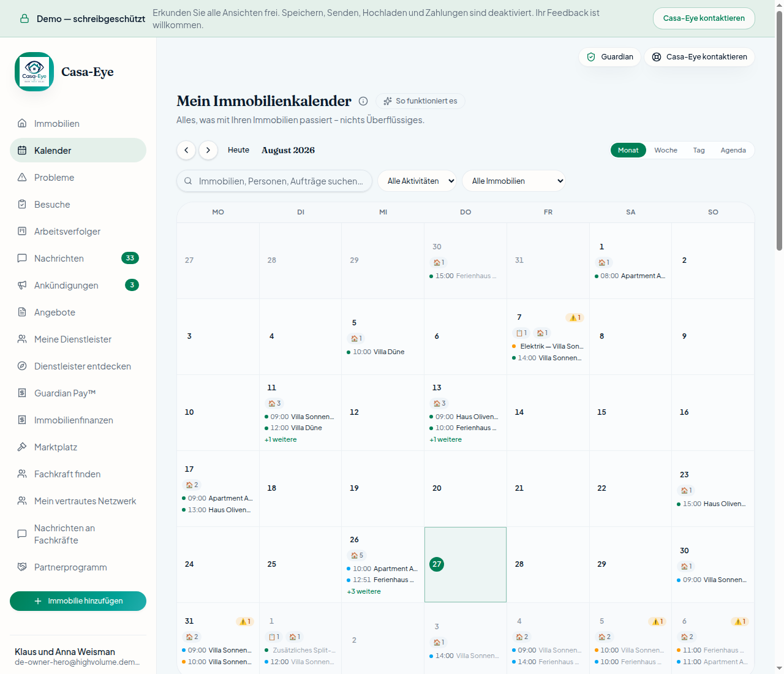Image resolution: width=784 pixels, height=674 pixels.
Task: Open the Alle Aktivitäten dropdown
Action: pos(417,181)
